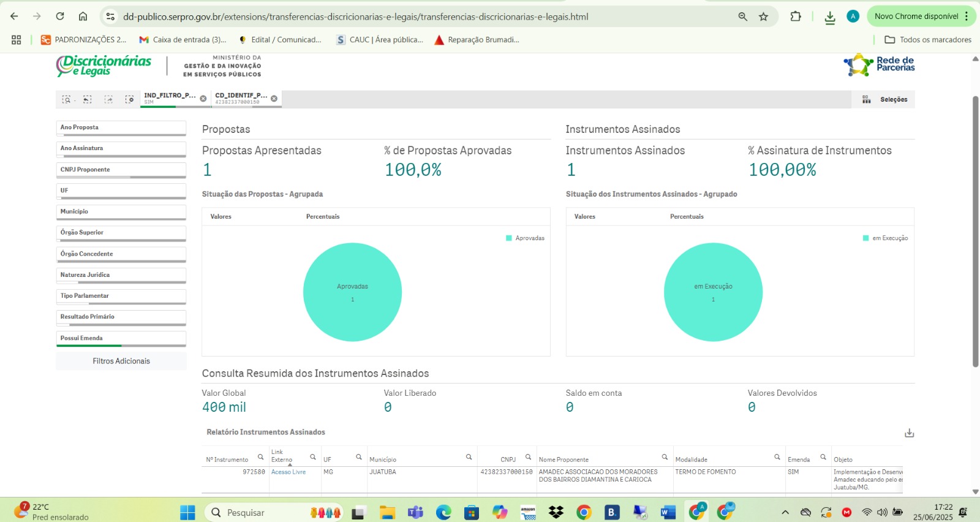Step forward in selections
The width and height of the screenshot is (980, 522).
[108, 99]
